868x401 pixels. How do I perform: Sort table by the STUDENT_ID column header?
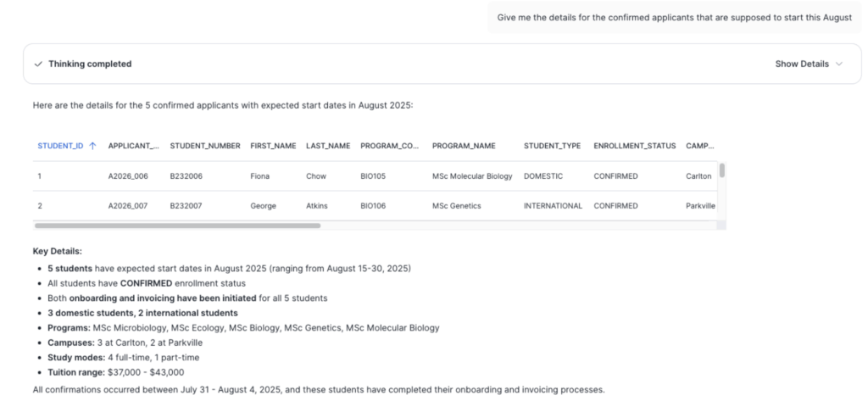[60, 146]
